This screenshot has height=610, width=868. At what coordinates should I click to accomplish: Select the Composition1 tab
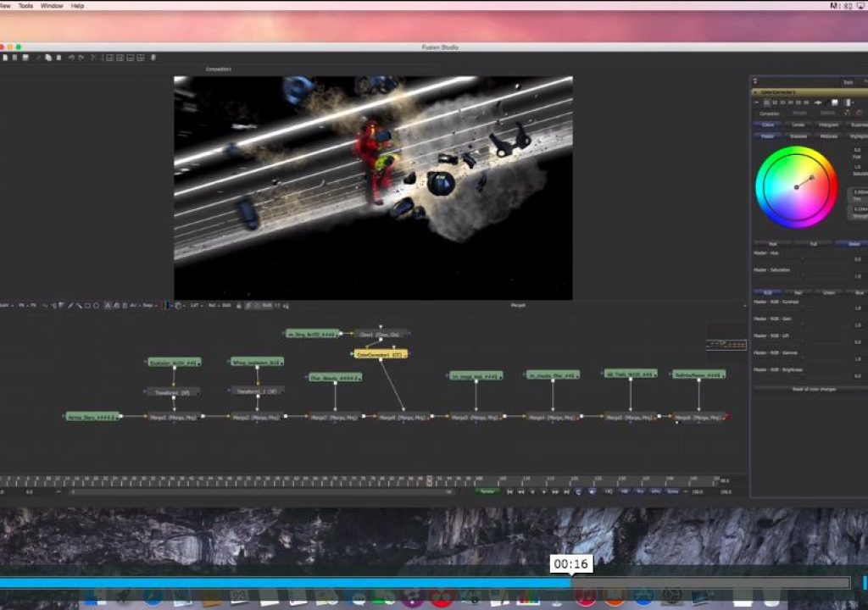218,69
